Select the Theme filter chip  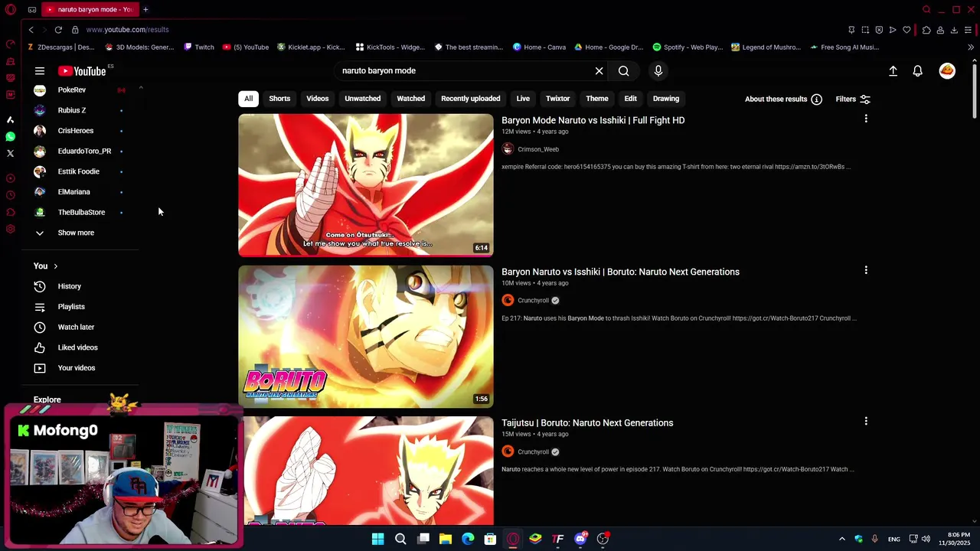point(597,99)
